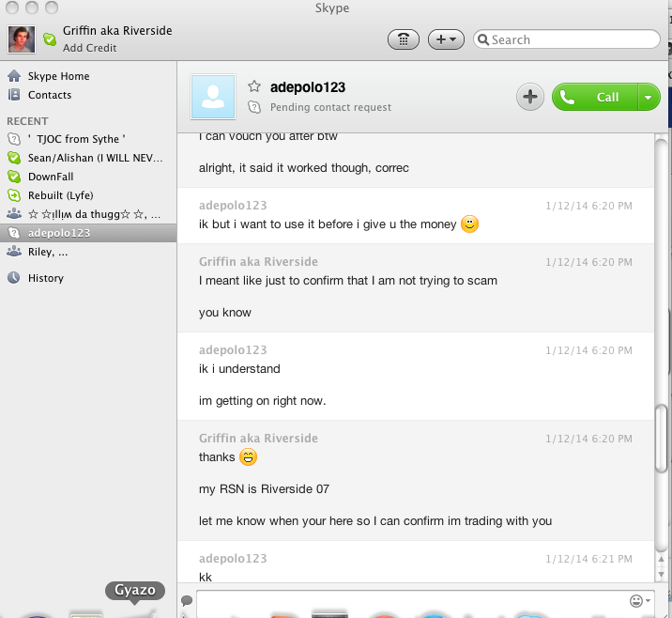Click the group icon beside 'illim da thugg'

[x=14, y=213]
